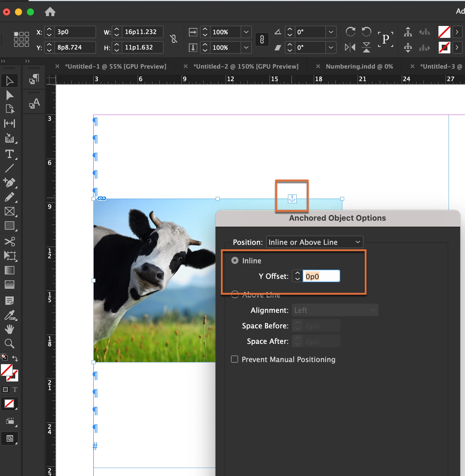Screen dimensions: 465x476
Task: Expand the collapsed styles panel dock
Action: [27, 61]
